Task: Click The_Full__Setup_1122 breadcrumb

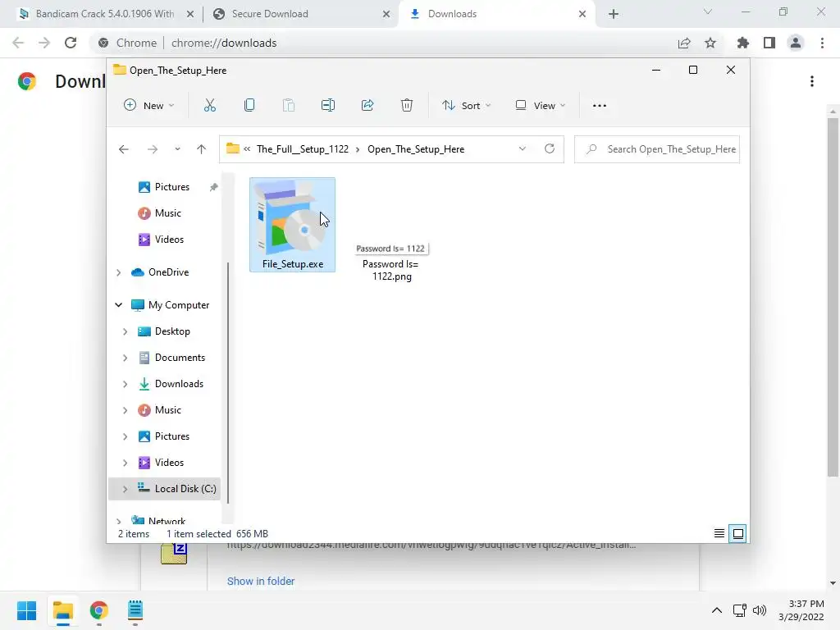Action: point(303,149)
